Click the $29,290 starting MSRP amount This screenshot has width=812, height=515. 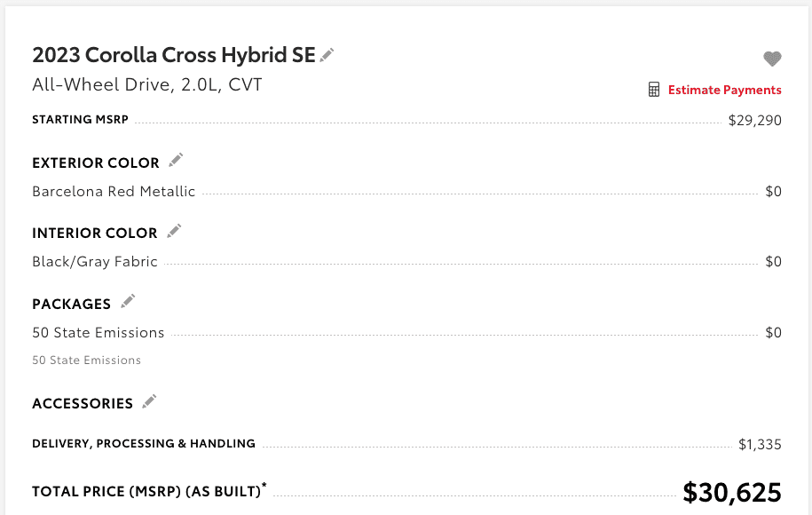[754, 121]
